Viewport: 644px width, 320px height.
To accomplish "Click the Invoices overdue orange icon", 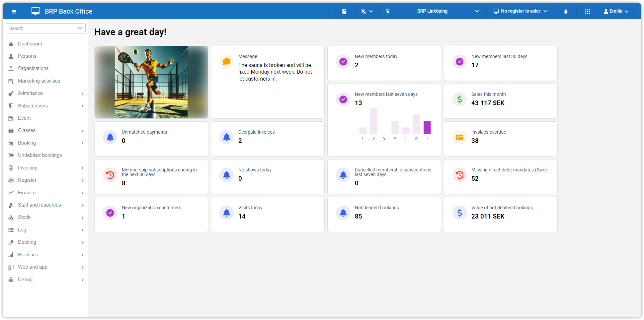I will (x=459, y=137).
